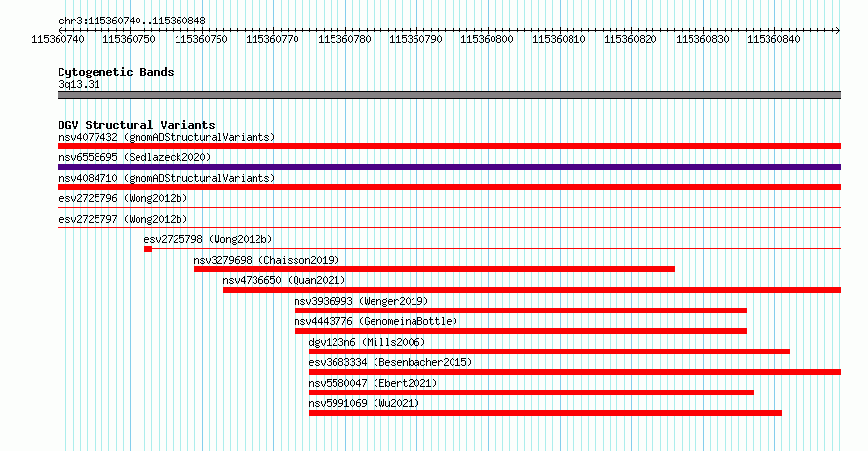Viewport: 868px width, 451px height.
Task: Open variant esv2725797 (Wong2012b)
Action: [123, 219]
